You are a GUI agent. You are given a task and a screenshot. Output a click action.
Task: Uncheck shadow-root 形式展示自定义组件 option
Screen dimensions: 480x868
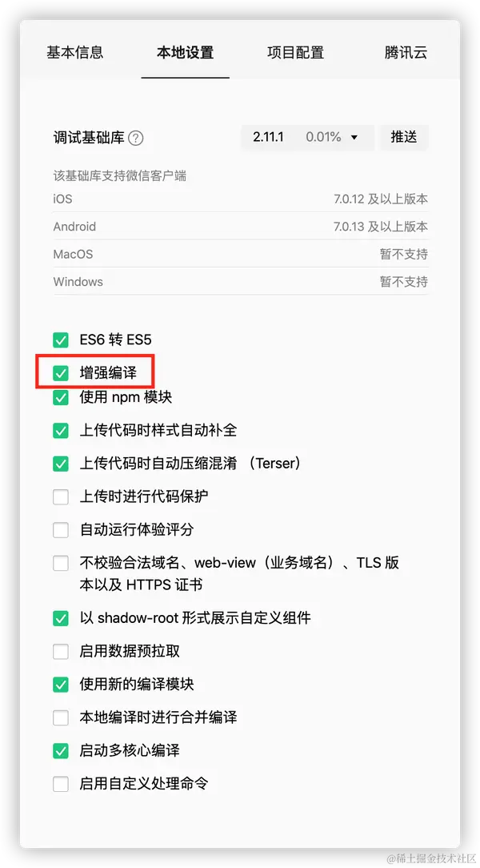pyautogui.click(x=61, y=618)
